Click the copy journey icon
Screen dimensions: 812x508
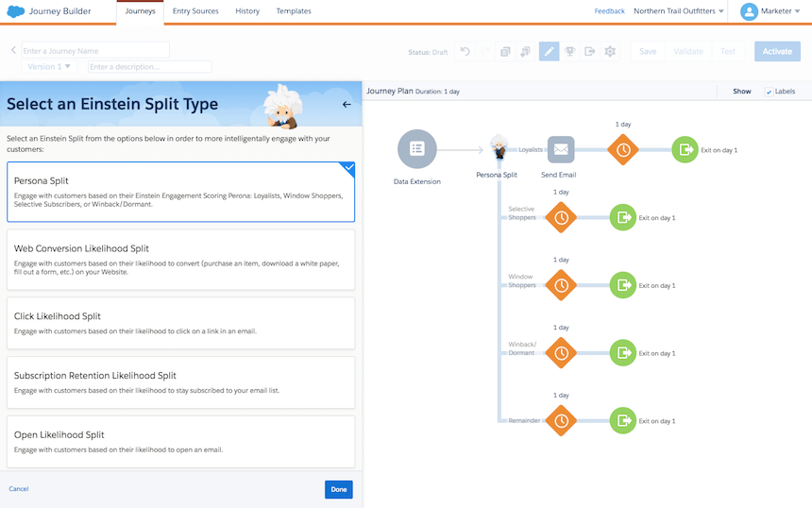[505, 51]
